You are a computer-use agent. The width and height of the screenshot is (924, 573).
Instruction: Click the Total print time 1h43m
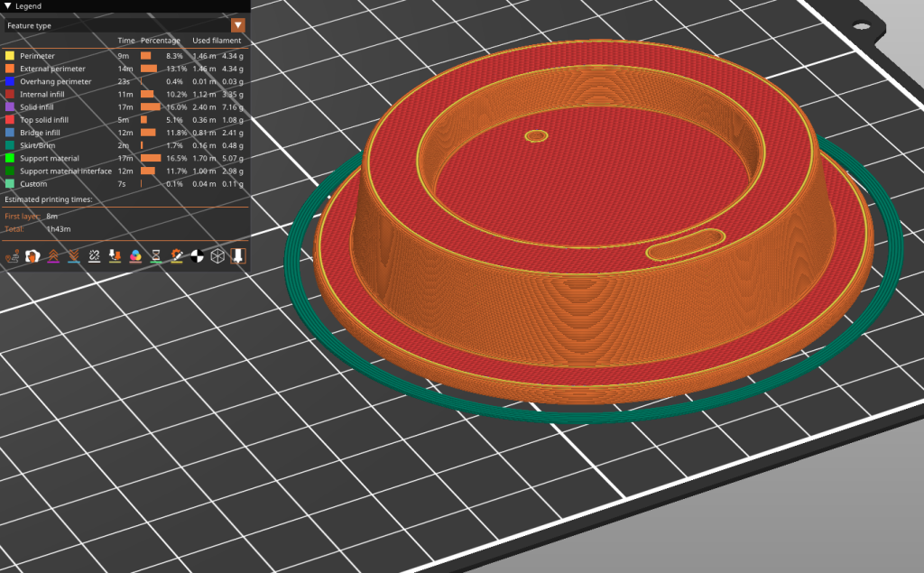tap(59, 228)
